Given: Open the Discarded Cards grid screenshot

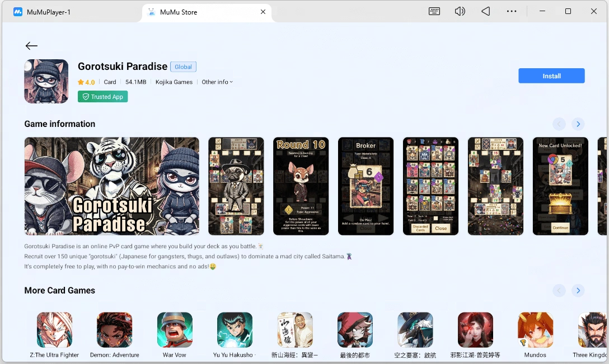Looking at the screenshot, I should coord(431,186).
